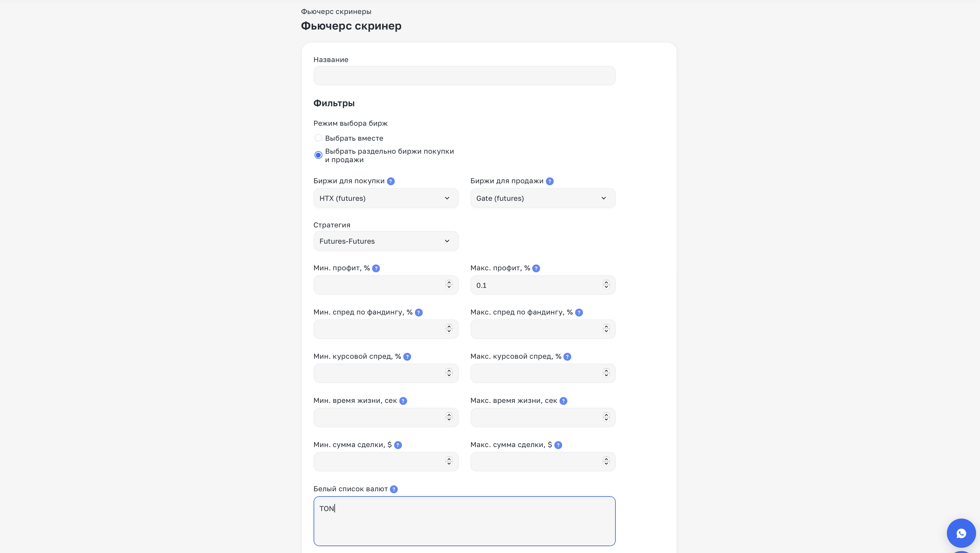Select the Выбрать вместе radio option
The height and width of the screenshot is (553, 980).
click(318, 138)
